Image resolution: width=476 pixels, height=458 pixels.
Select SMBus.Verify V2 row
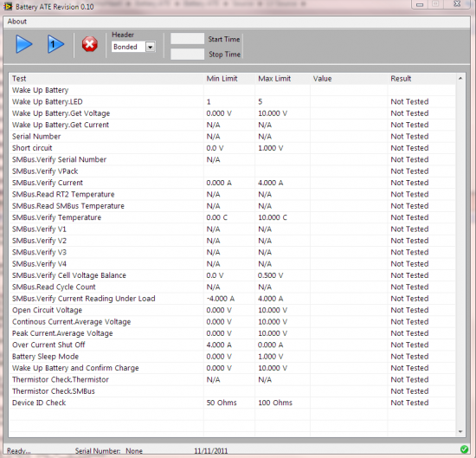232,241
